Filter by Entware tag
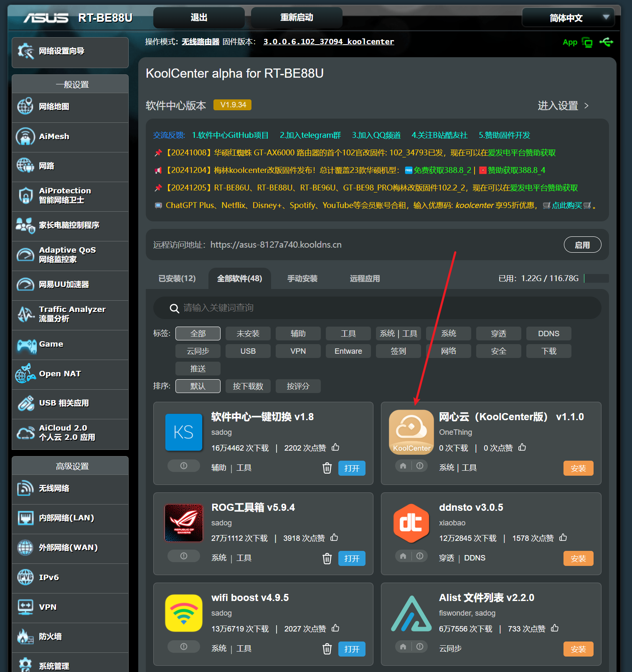Image resolution: width=632 pixels, height=672 pixels. [x=348, y=351]
